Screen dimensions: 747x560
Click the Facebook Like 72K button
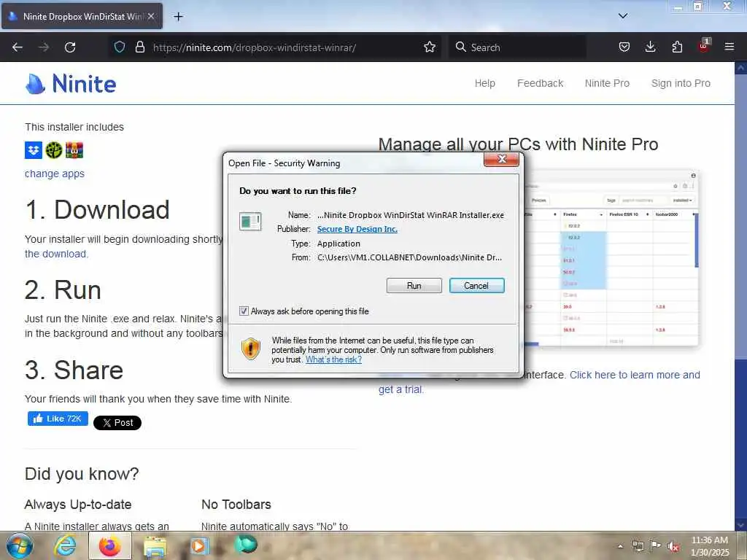point(58,419)
